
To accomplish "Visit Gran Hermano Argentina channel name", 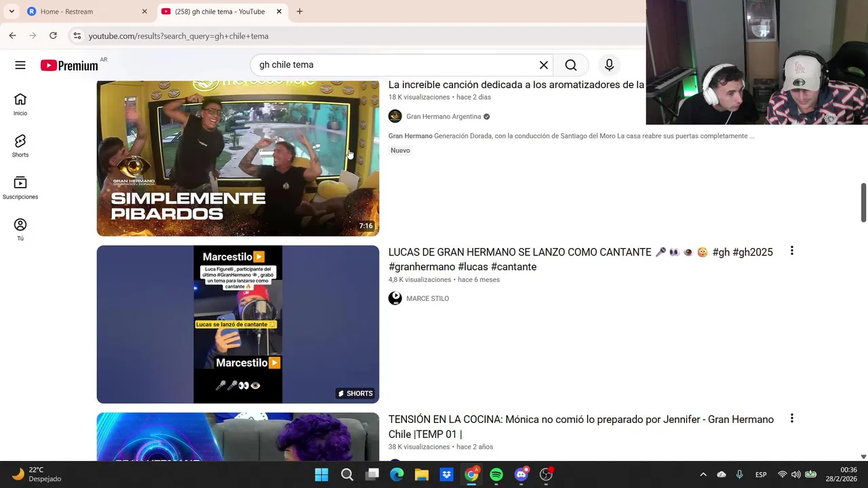I will pyautogui.click(x=443, y=117).
